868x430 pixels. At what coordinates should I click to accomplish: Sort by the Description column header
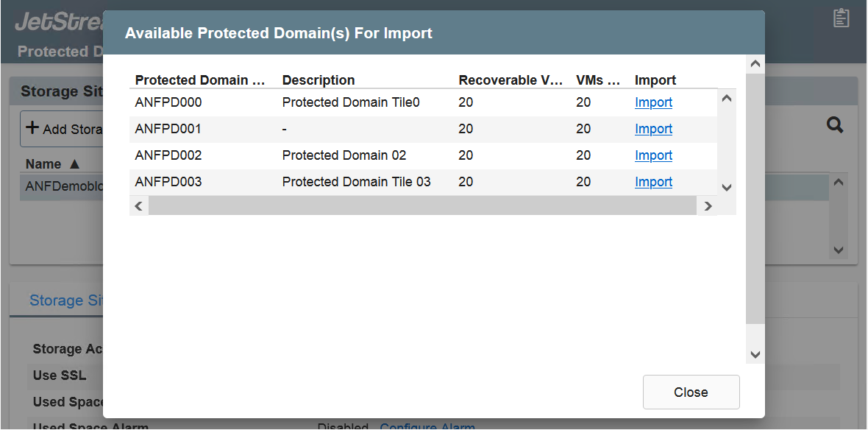point(319,80)
